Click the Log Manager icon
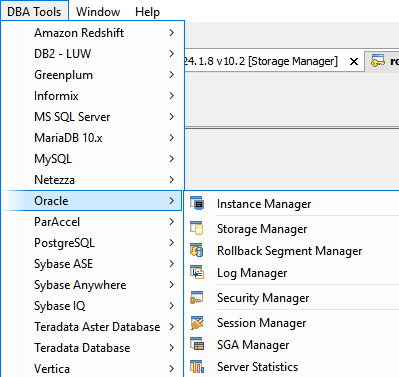Image resolution: width=399 pixels, height=377 pixels. (197, 272)
